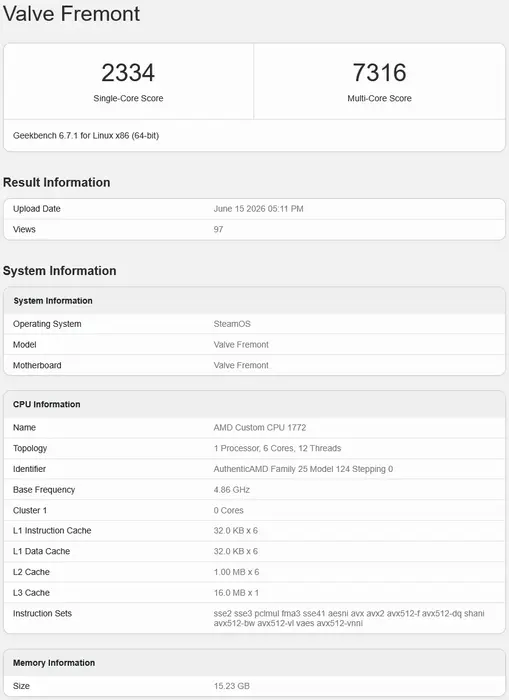
Task: Click the 'Model' row label
Action: point(25,344)
